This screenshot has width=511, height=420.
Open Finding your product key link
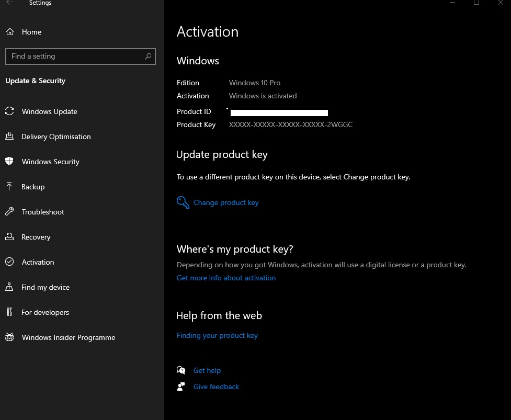[217, 336]
